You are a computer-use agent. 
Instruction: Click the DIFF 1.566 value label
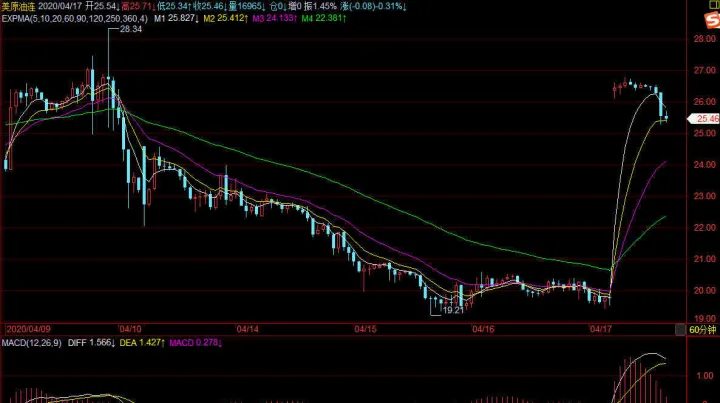pyautogui.click(x=92, y=342)
